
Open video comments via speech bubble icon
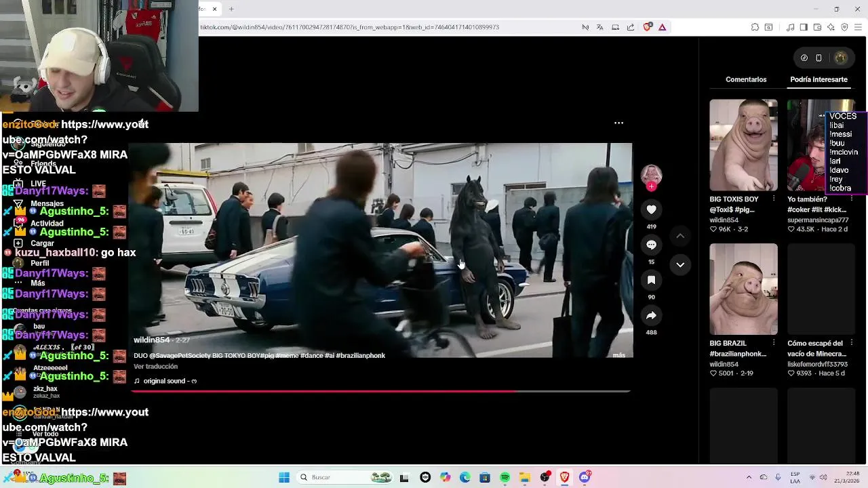coord(651,245)
